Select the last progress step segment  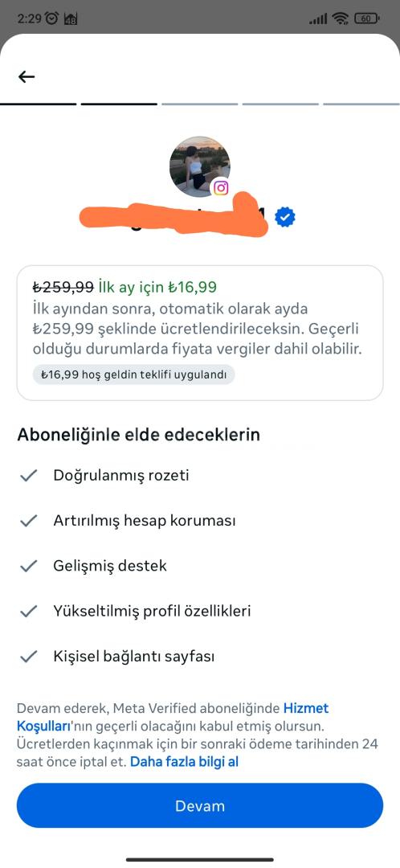coord(361,104)
